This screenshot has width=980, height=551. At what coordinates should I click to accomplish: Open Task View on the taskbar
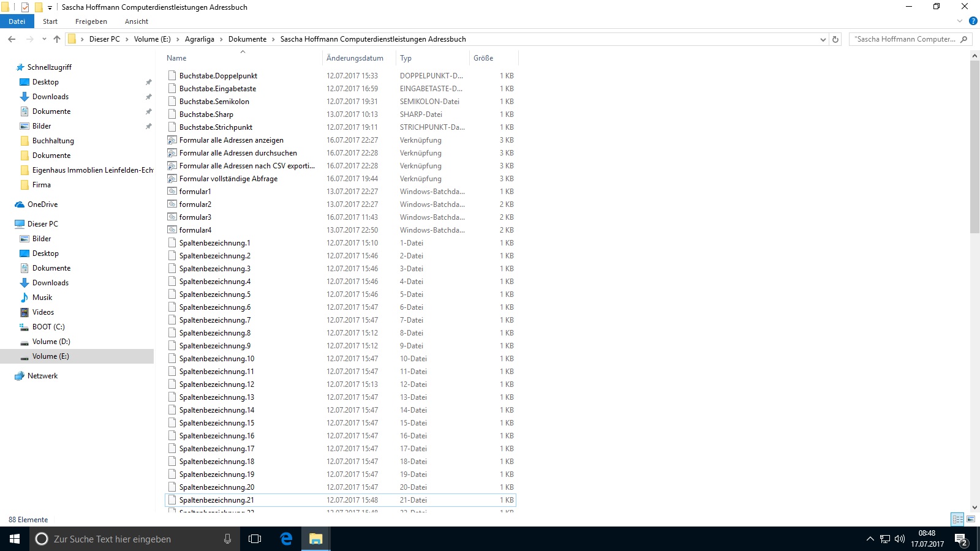point(255,539)
